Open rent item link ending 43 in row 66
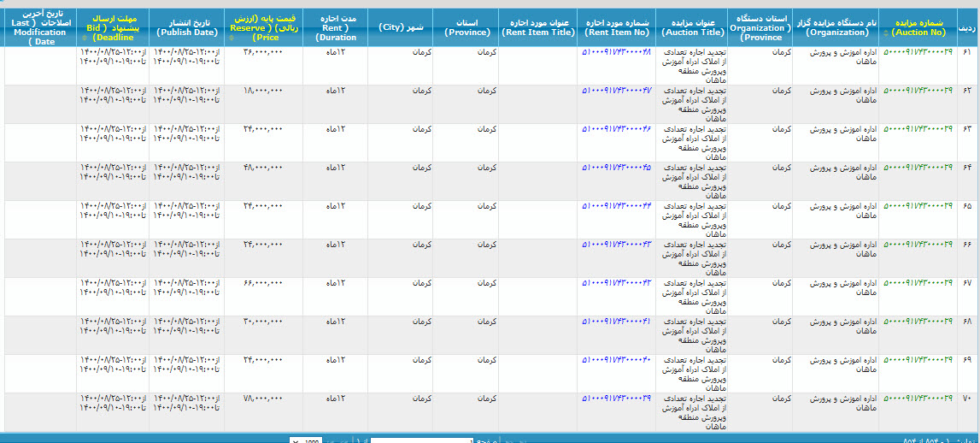Viewport: 980px width, 443px height. point(616,245)
